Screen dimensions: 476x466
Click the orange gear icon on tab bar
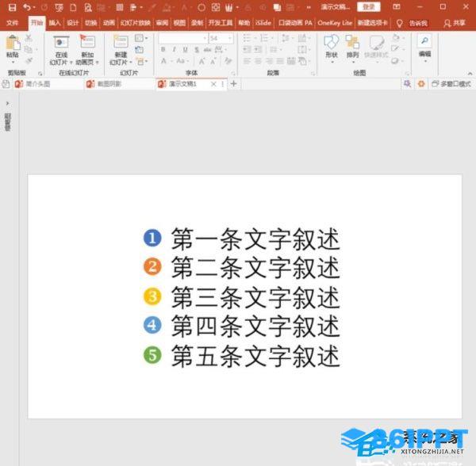pos(421,84)
